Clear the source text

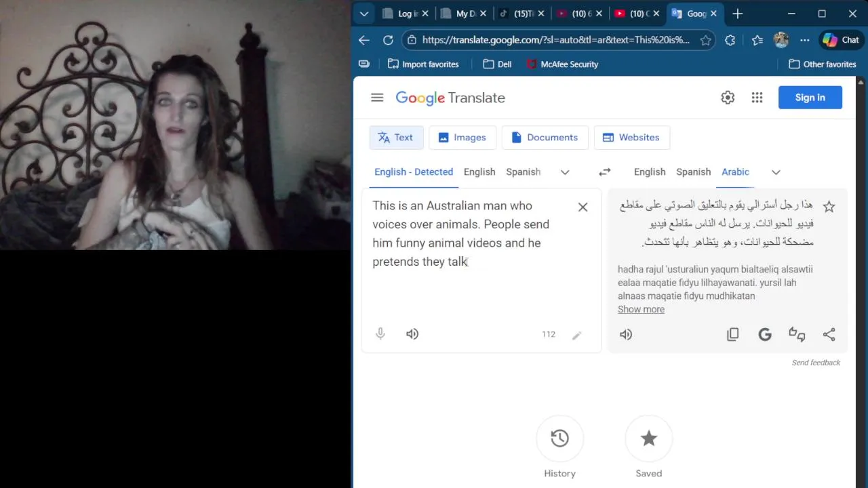click(x=583, y=207)
